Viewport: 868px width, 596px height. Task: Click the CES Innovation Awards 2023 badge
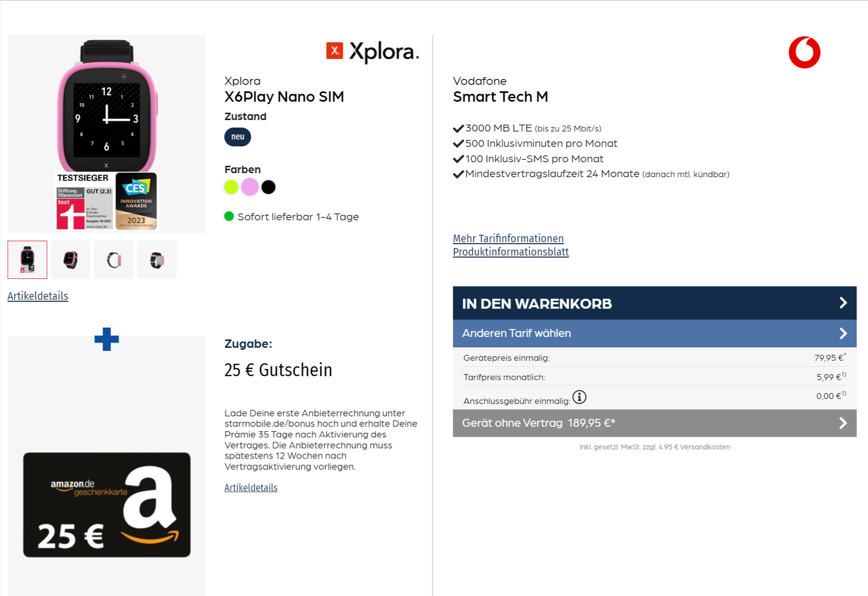coord(137,200)
